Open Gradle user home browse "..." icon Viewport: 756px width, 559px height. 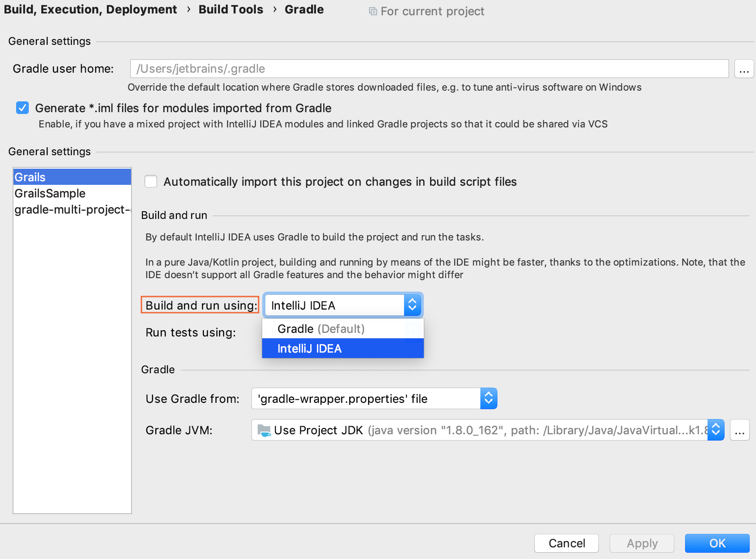(744, 68)
